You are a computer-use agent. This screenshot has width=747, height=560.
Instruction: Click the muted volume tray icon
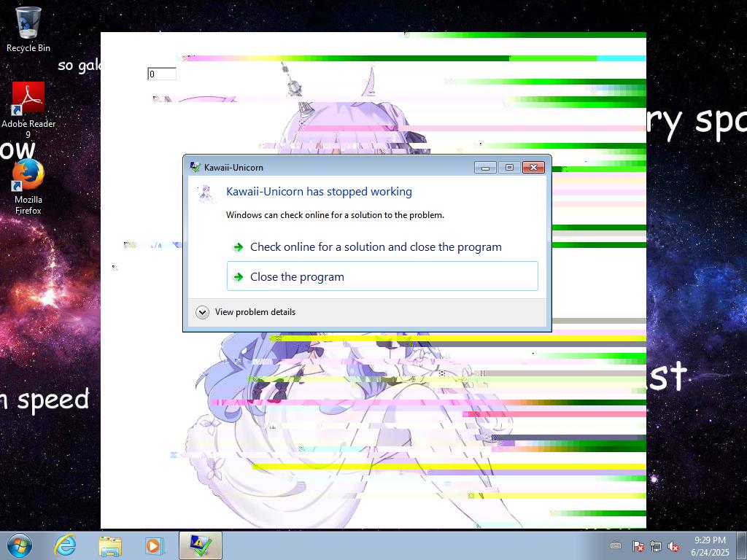673,546
